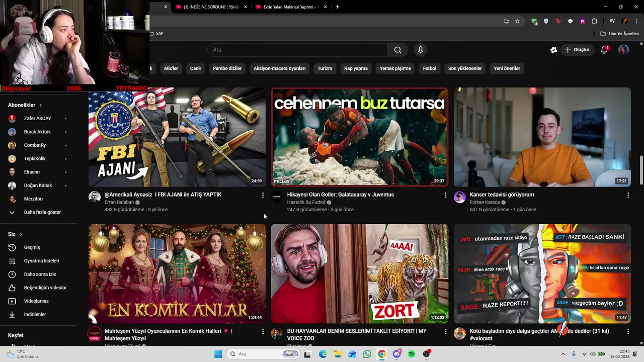Open more options for Hikayesi Olan Goller video
This screenshot has height=362, width=644.
pos(445,195)
